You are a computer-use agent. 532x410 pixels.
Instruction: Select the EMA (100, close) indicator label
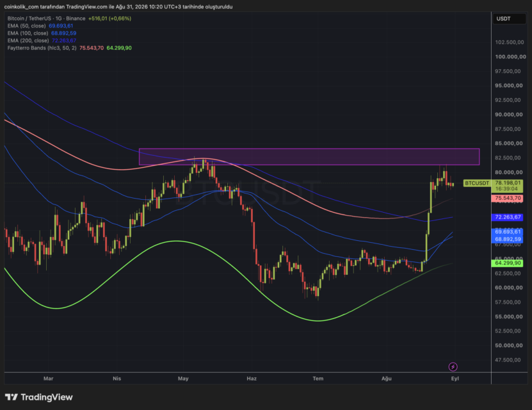point(28,33)
